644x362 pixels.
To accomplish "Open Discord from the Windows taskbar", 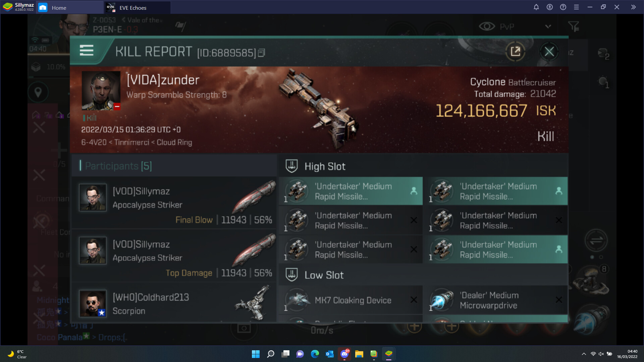I will (x=344, y=354).
